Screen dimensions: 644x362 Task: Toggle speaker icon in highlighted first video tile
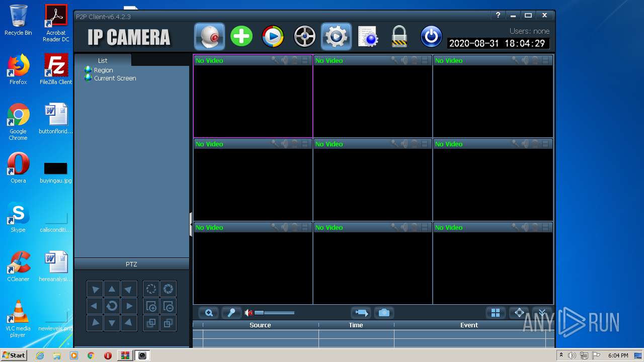(x=285, y=60)
